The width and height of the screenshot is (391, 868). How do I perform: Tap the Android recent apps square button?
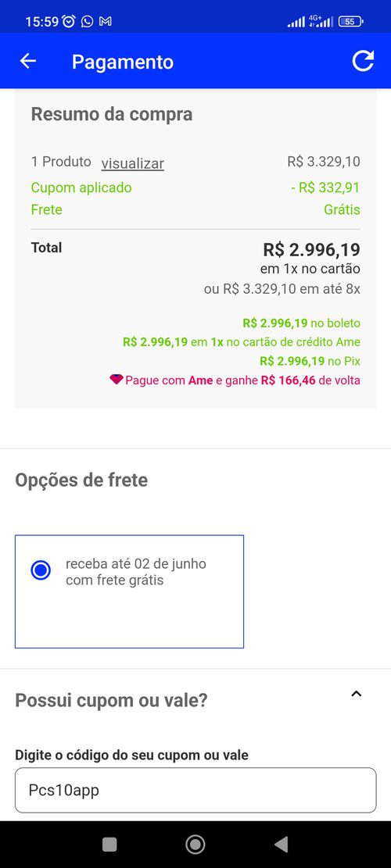tap(109, 845)
